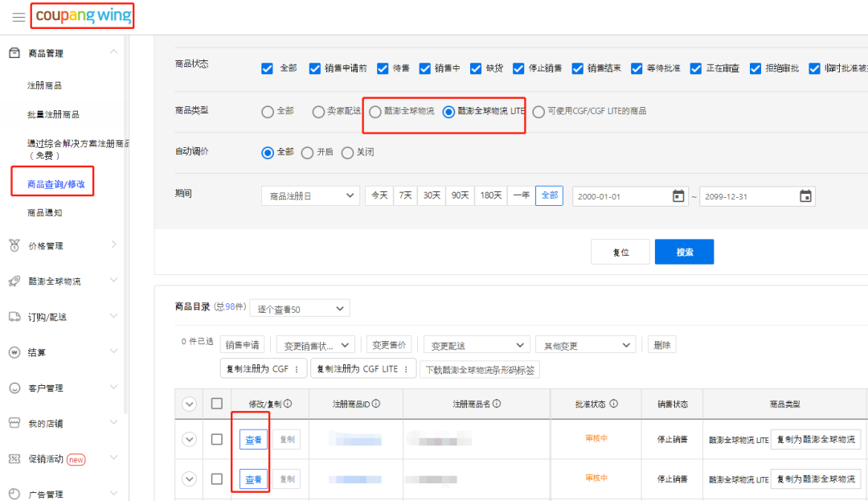Click the info icon beside 注册商品ID
Viewport: 868px width, 501px height.
click(376, 404)
